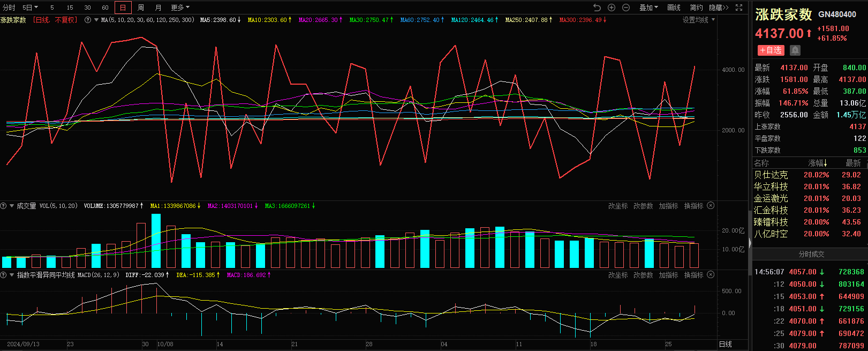This screenshot has height=351, width=868.
Task: Switch to the 分时 intraday tab
Action: pos(9,8)
